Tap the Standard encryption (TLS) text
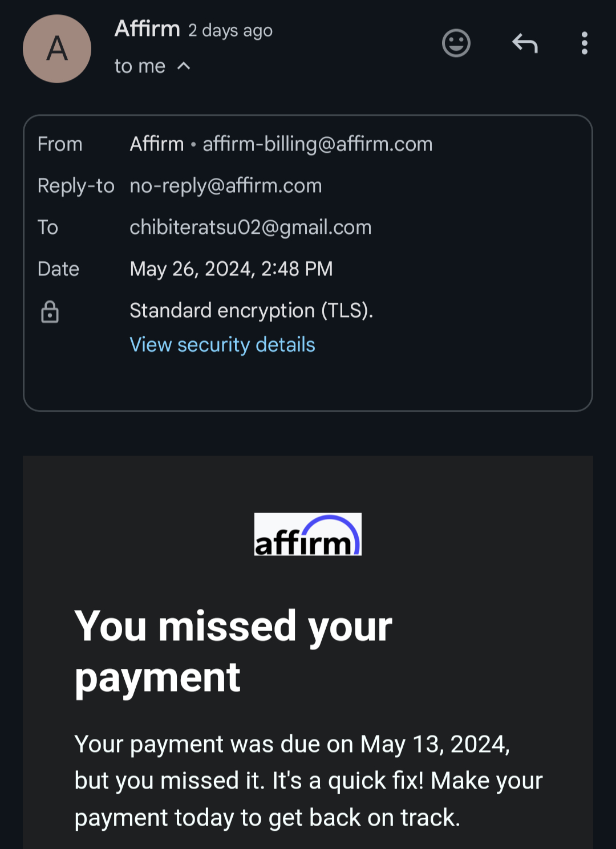Viewport: 616px width, 849px height. point(251,311)
